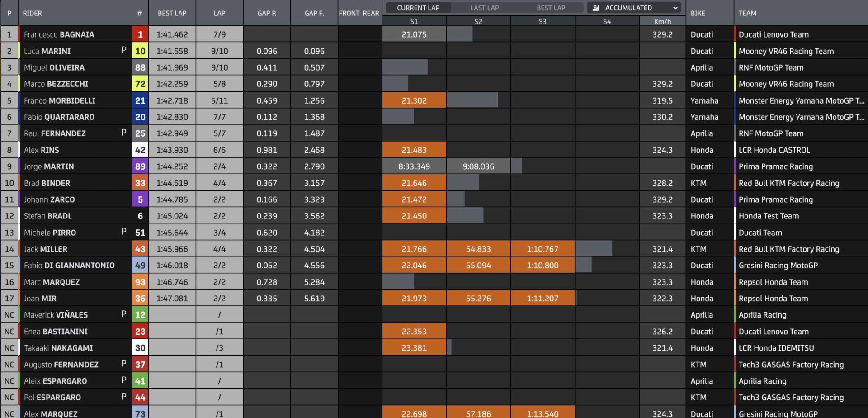Select rider Joan MIR
The image size is (868, 418).
click(40, 298)
